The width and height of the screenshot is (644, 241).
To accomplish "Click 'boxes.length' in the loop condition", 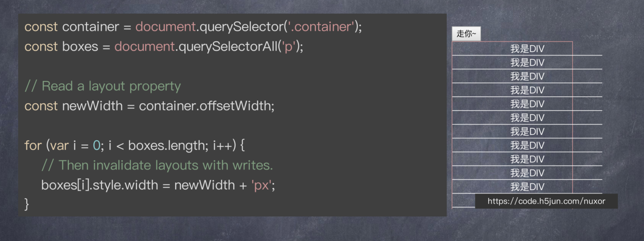I will coord(168,146).
